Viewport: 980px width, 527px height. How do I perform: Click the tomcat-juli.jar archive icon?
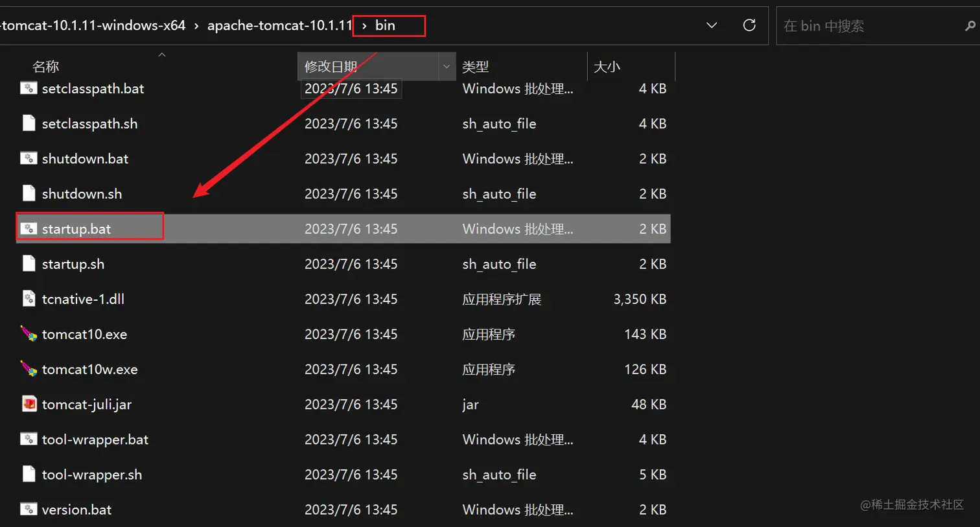pyautogui.click(x=29, y=404)
